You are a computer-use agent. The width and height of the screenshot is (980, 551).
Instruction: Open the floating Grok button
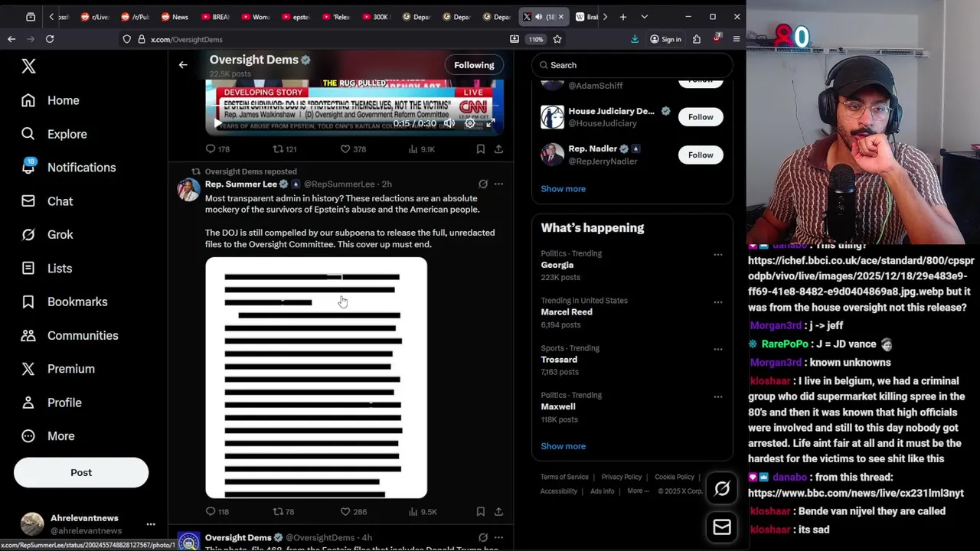coord(722,489)
